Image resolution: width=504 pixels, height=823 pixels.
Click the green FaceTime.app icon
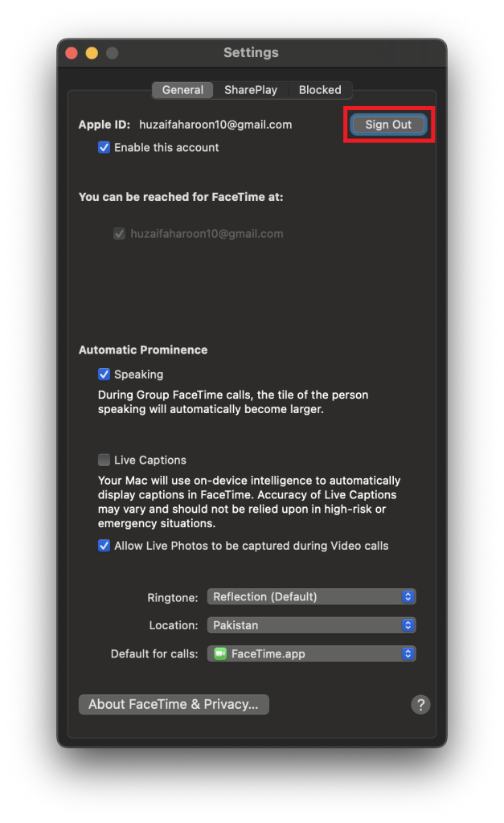[x=219, y=654]
